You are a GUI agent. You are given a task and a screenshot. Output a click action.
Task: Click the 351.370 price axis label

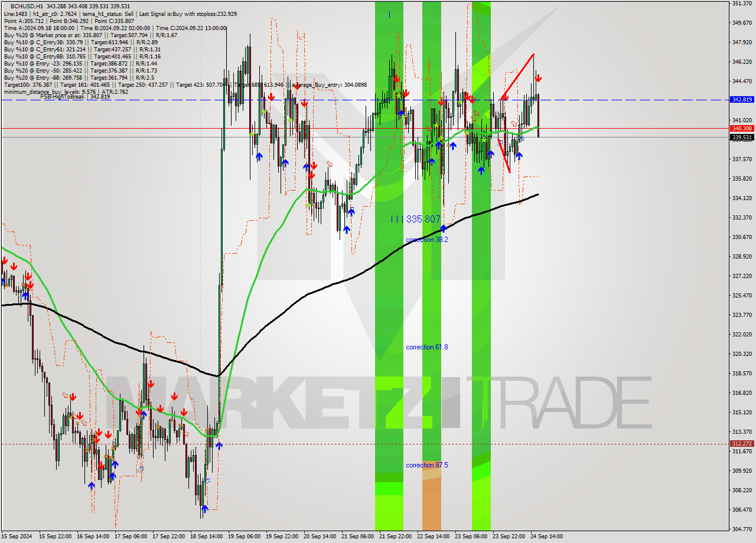pos(742,4)
